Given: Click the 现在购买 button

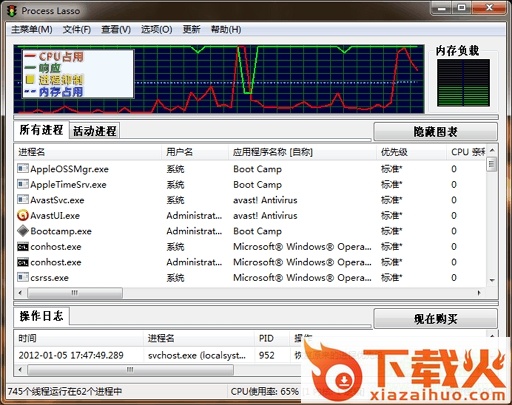Looking at the screenshot, I should [435, 319].
